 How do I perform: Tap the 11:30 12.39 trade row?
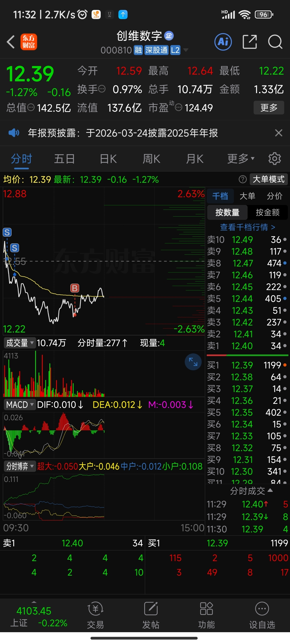tap(247, 529)
